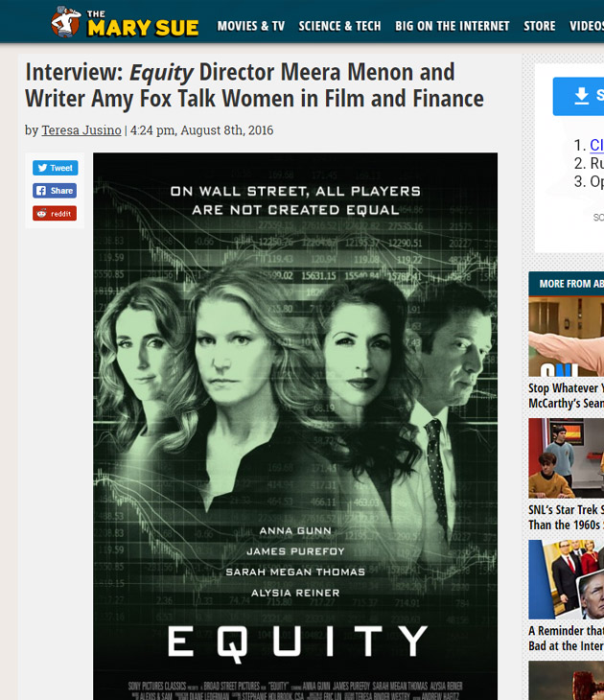Open the Trump collage article thumbnail

point(566,579)
